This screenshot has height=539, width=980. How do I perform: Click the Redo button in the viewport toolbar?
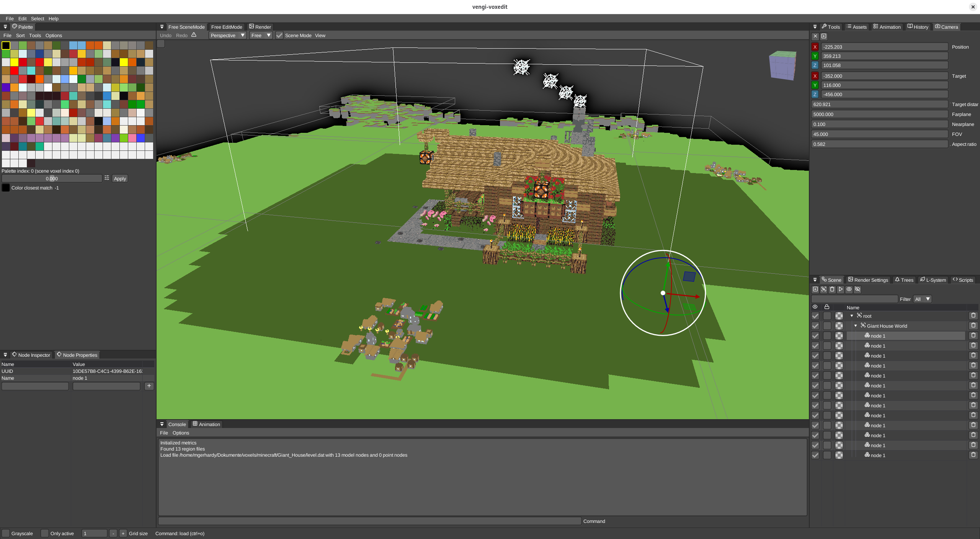(x=182, y=35)
